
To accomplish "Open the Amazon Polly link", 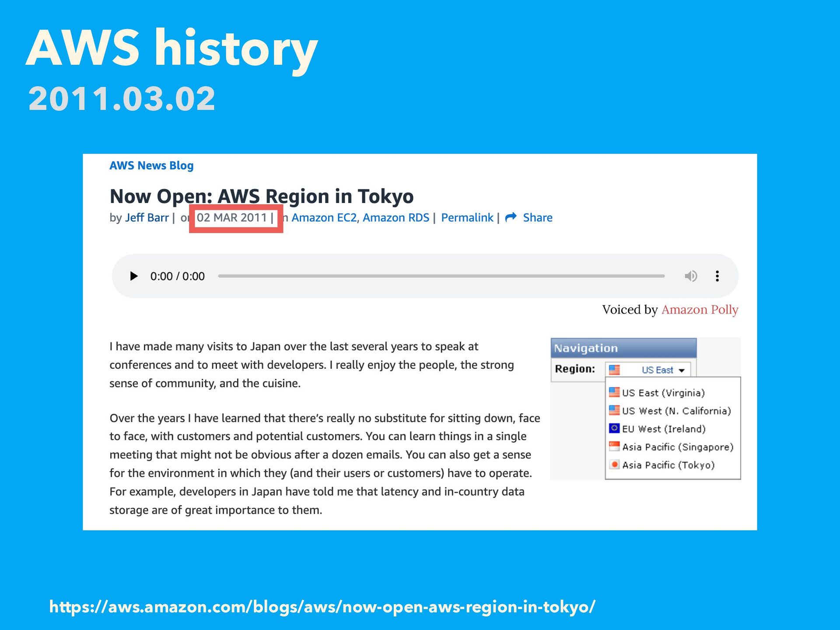I will [x=700, y=309].
